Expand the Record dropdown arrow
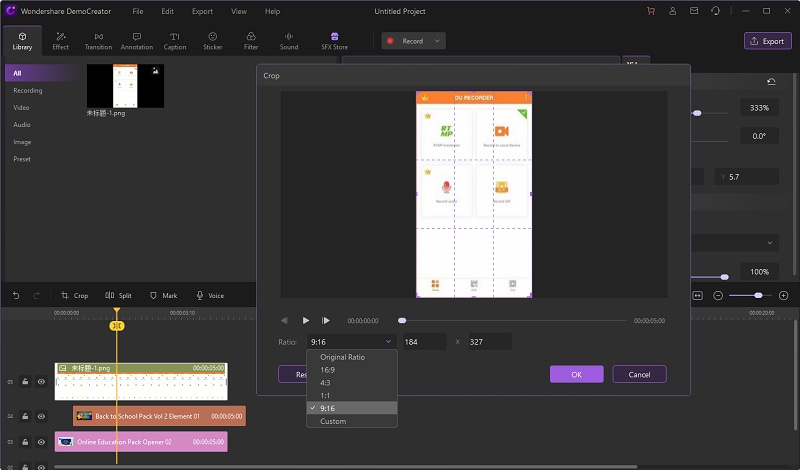Image resolution: width=800 pixels, height=470 pixels. tap(437, 41)
